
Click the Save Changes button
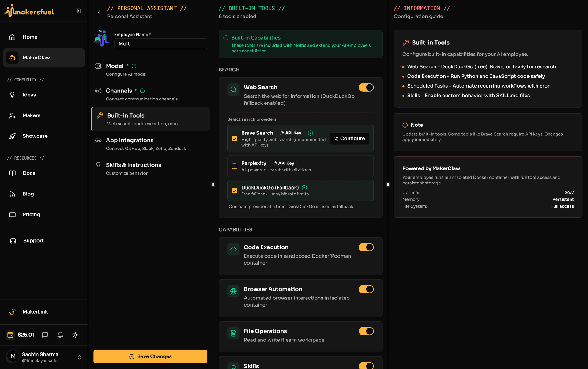[x=150, y=356]
